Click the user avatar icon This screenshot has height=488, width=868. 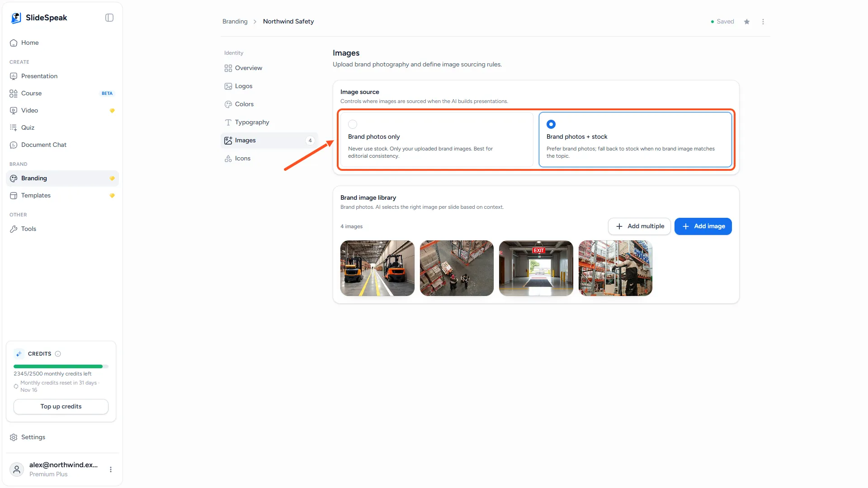17,469
